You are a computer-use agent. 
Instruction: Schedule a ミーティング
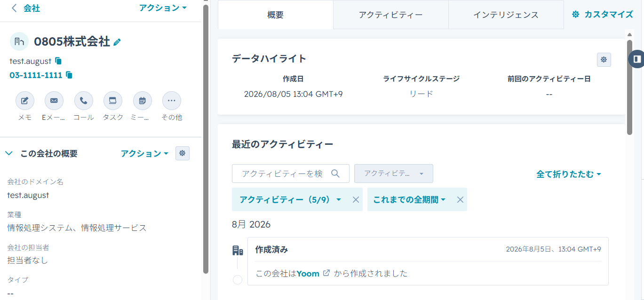(x=142, y=100)
